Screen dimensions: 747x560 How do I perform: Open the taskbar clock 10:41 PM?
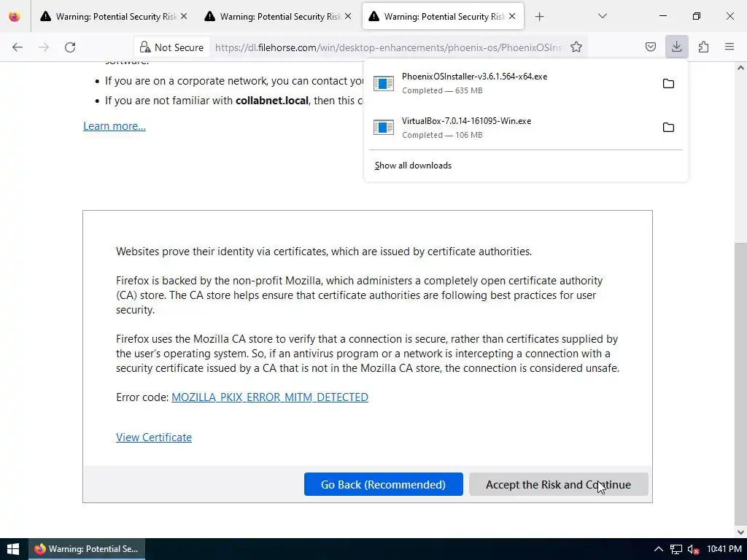tap(724, 549)
